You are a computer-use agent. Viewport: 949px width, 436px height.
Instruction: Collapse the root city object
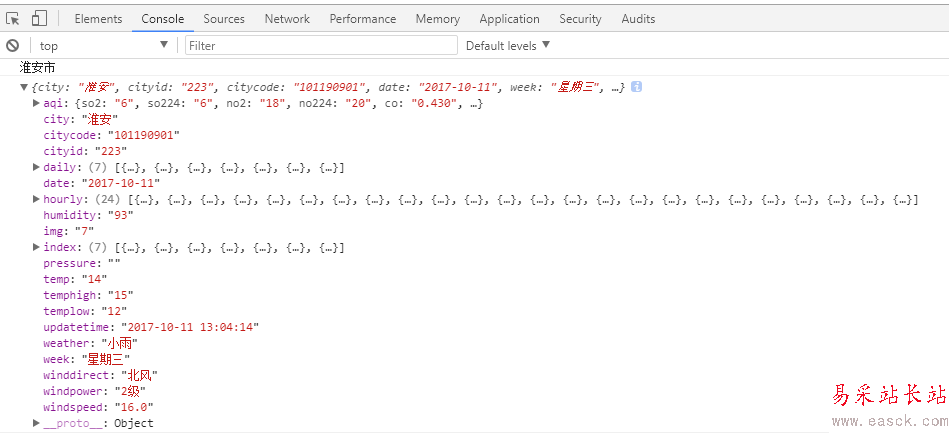coord(24,88)
